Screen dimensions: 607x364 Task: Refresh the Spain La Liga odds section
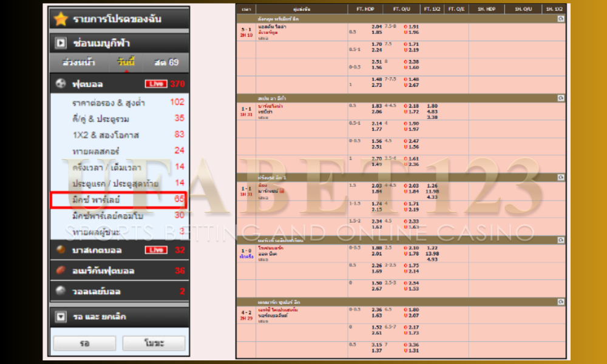[x=560, y=98]
